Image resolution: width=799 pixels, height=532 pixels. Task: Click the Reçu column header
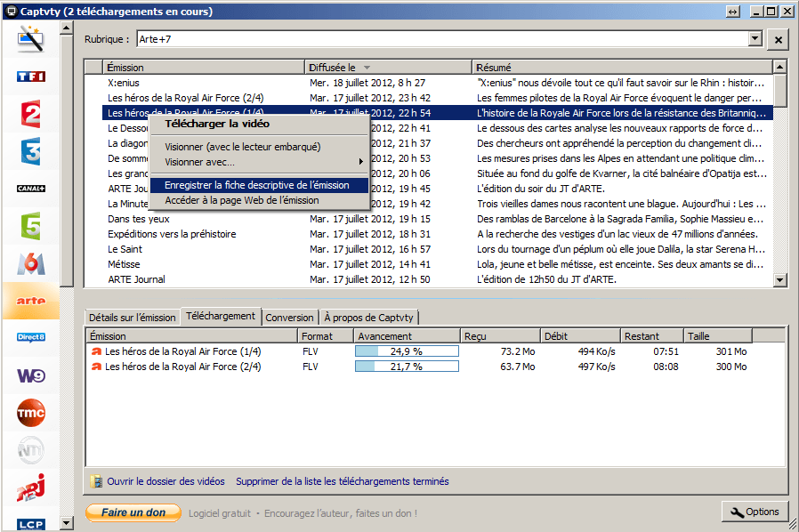(500, 336)
